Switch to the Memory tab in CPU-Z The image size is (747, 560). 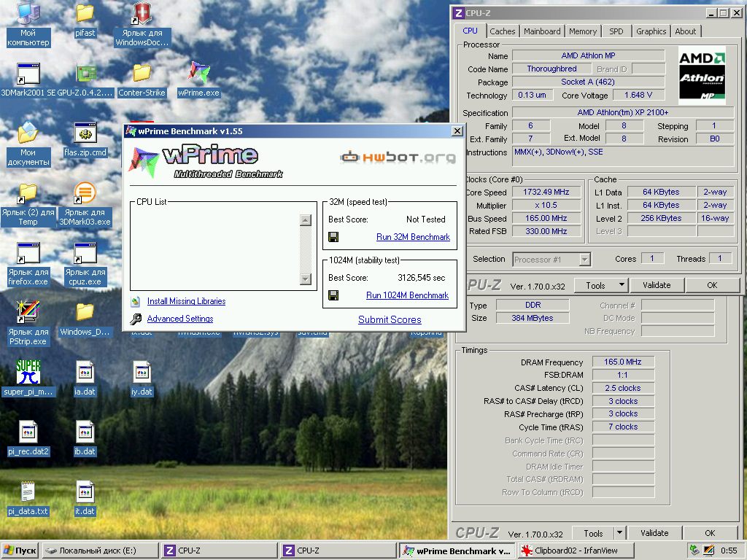point(583,31)
